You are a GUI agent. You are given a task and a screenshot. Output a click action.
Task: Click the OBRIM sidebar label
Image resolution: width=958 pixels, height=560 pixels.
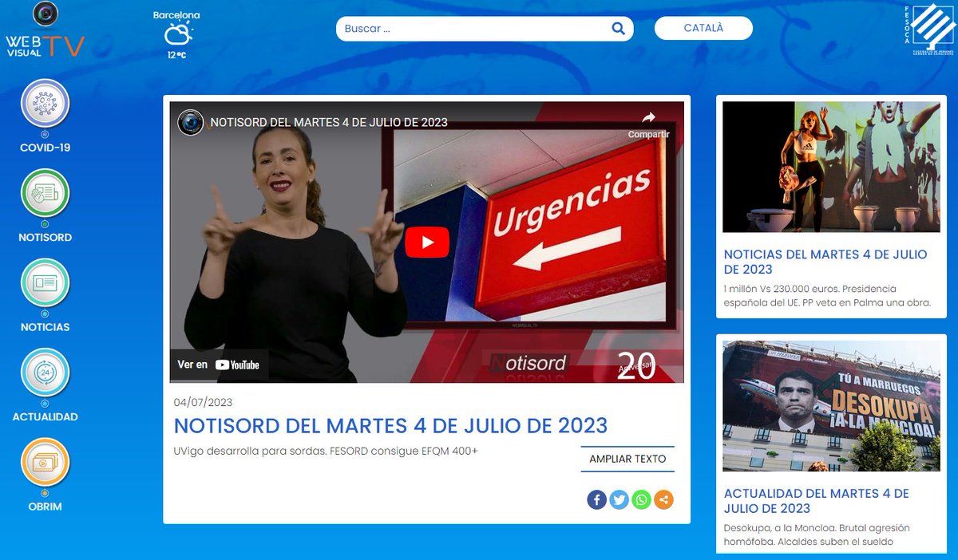pos(45,507)
